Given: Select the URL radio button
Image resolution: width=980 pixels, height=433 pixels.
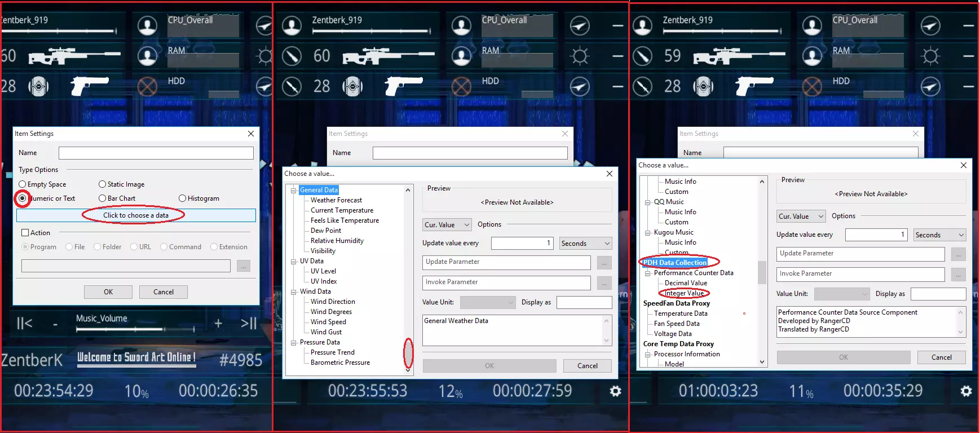Looking at the screenshot, I should coord(134,247).
